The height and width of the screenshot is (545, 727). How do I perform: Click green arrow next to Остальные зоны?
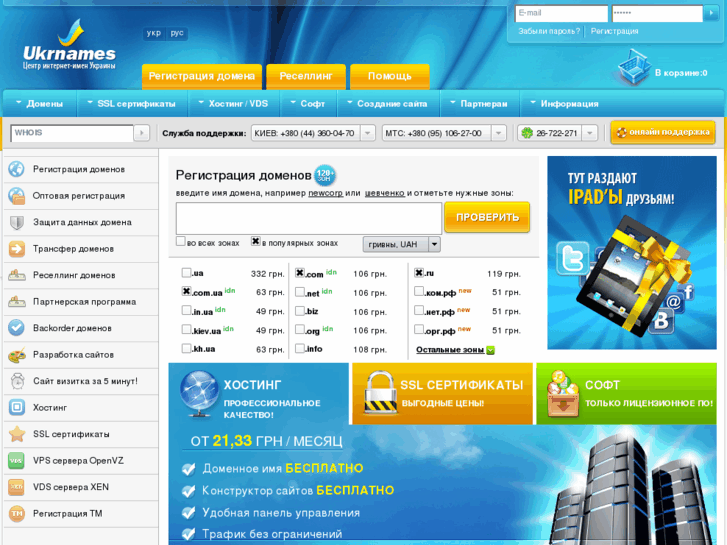[x=491, y=350]
